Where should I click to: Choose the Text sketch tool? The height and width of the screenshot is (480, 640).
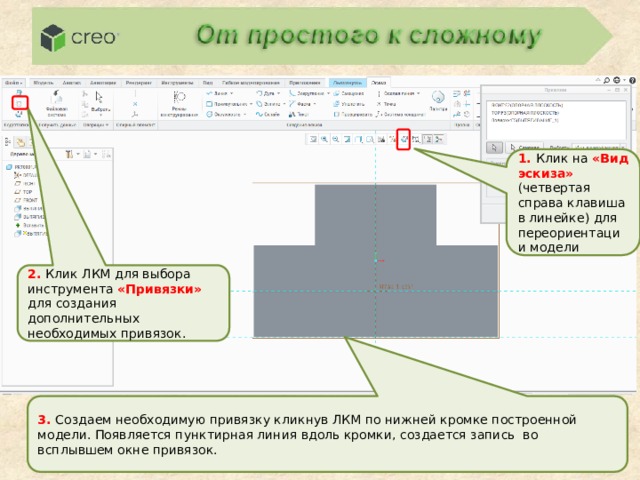pos(299,115)
